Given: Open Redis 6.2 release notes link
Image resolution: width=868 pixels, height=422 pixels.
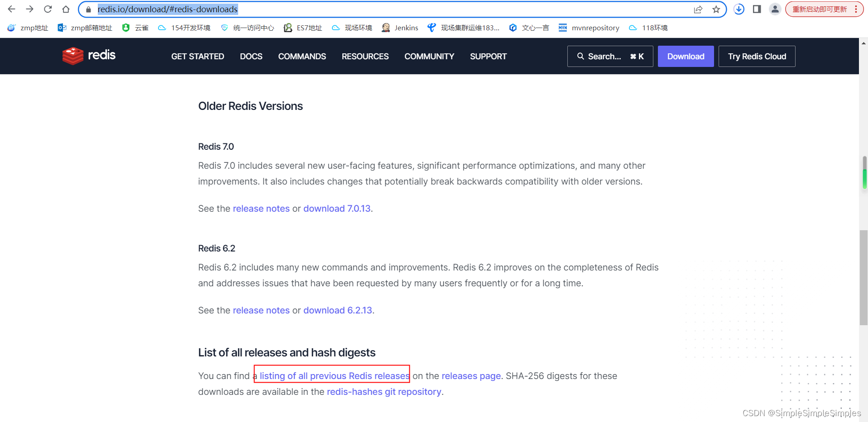Looking at the screenshot, I should point(261,310).
